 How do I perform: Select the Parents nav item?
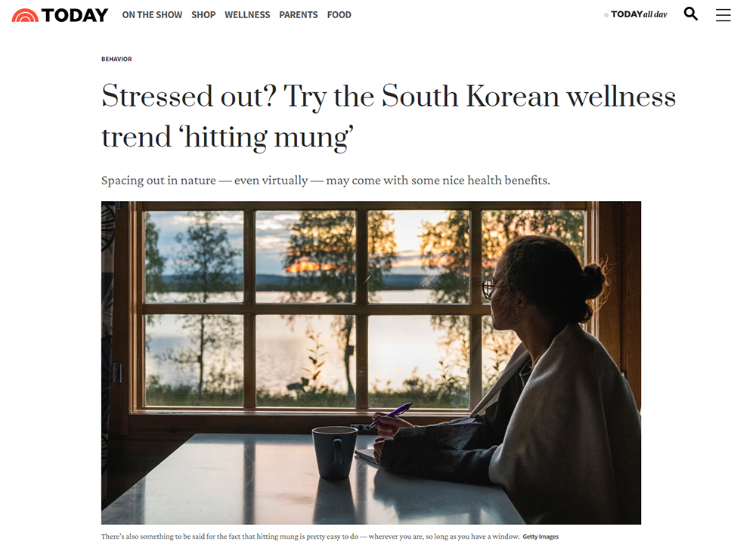click(298, 15)
